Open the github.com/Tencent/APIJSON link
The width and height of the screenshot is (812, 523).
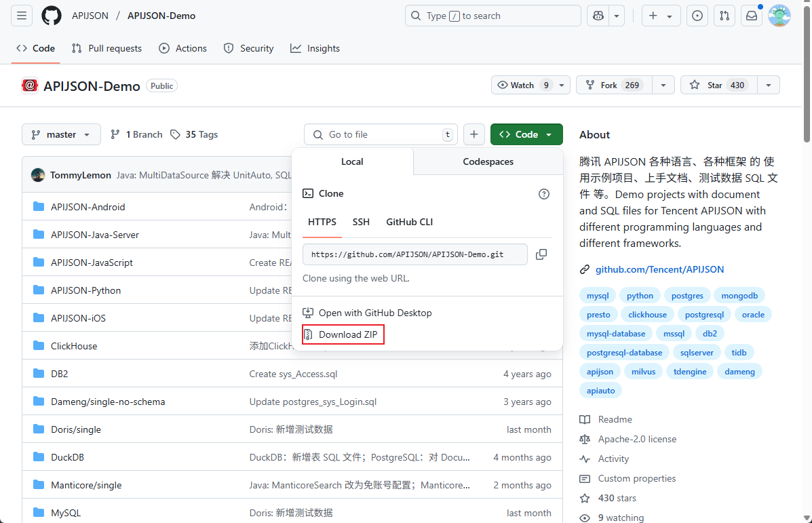coord(659,269)
